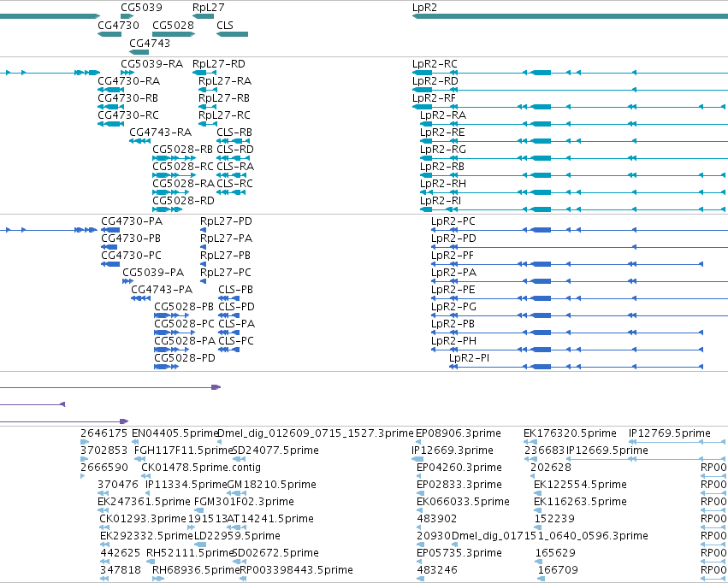Select EST EK176320.5prime
Image resolution: width=728 pixels, height=583 pixels.
pyautogui.click(x=570, y=433)
